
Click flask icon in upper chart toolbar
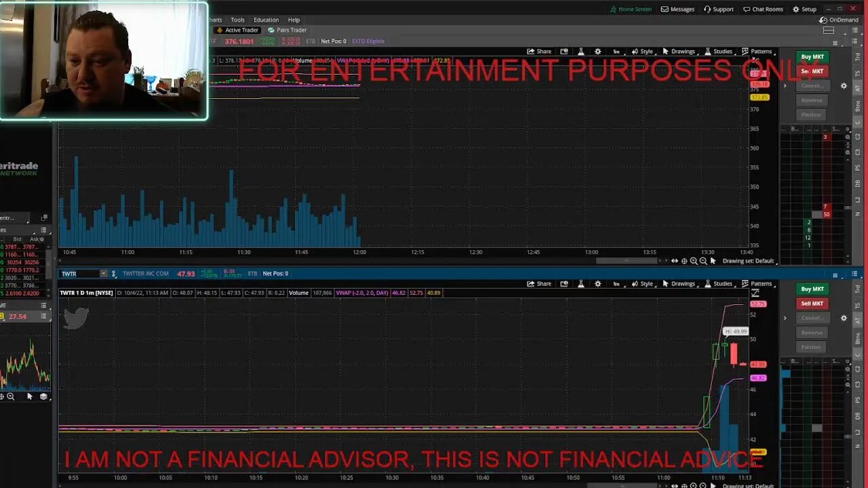[581, 52]
